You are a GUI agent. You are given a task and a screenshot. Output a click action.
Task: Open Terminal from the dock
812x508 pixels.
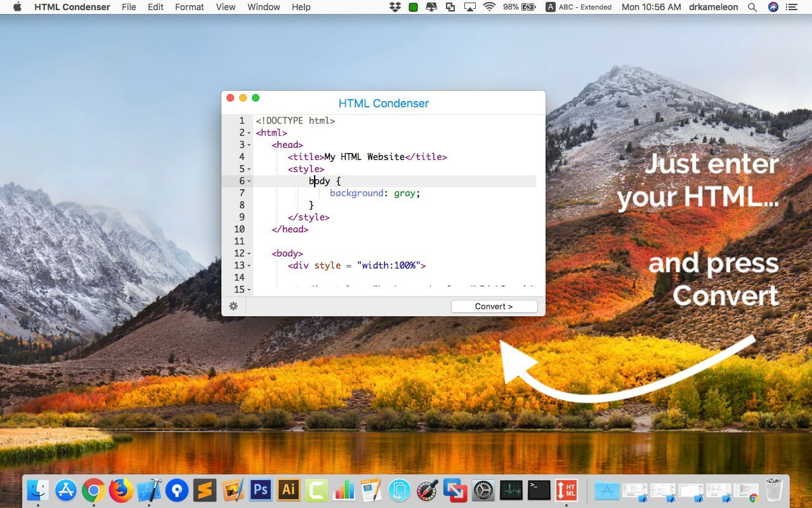point(539,490)
